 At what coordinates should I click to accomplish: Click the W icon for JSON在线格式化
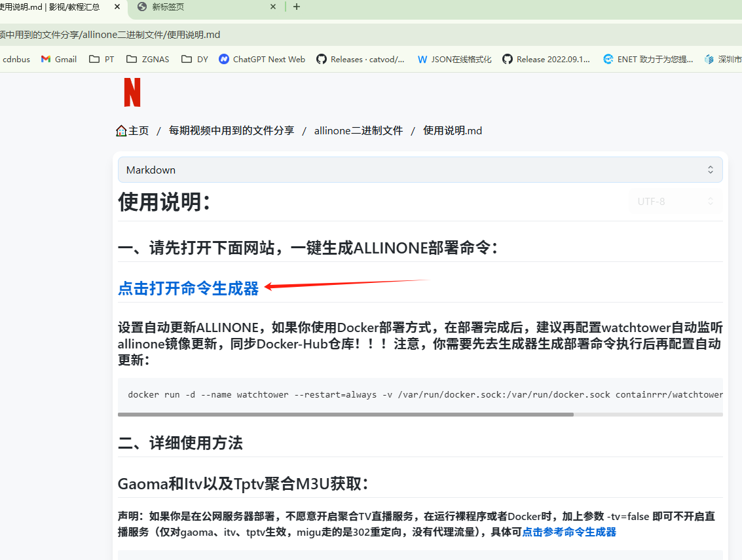(x=422, y=59)
